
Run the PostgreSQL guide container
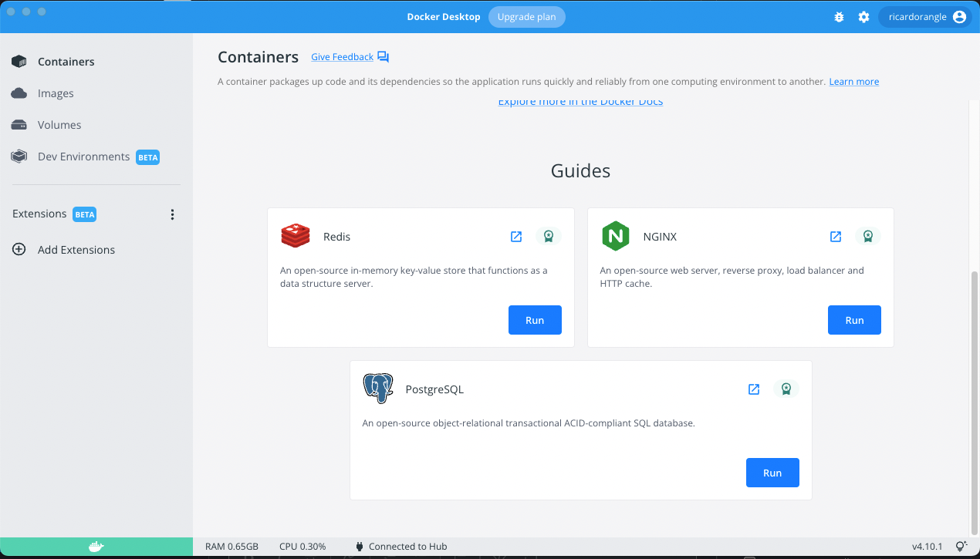[772, 473]
